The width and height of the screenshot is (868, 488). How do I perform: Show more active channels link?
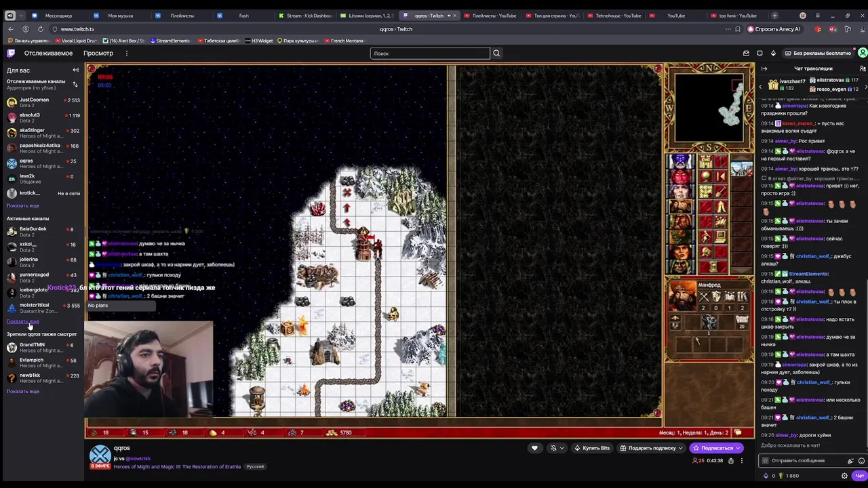23,321
